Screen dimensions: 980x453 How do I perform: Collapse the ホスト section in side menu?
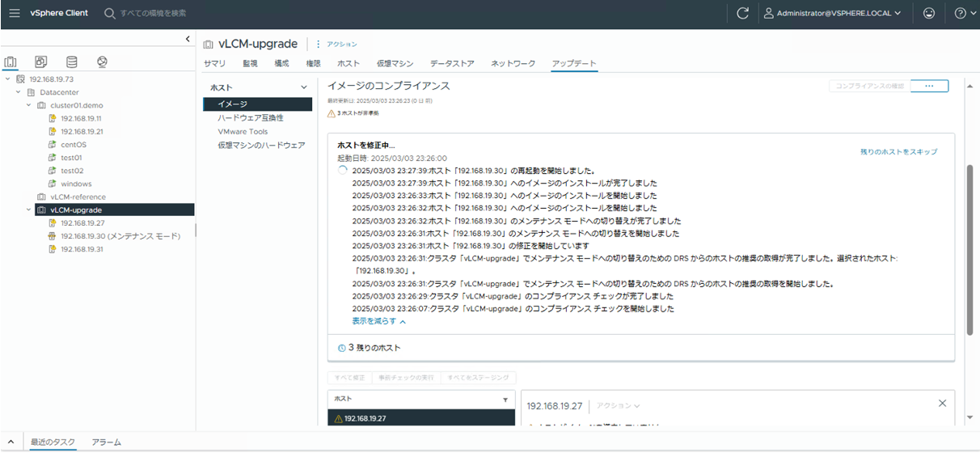click(304, 87)
